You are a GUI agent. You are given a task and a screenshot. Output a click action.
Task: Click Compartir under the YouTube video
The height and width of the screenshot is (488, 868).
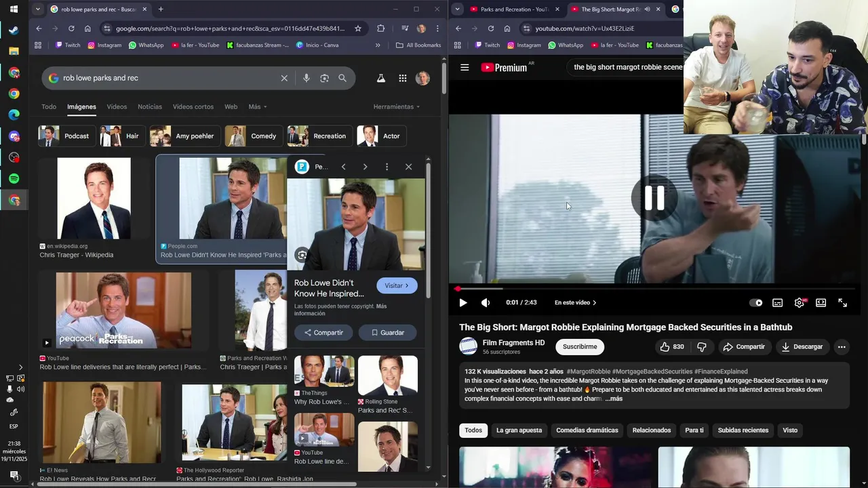(x=743, y=347)
